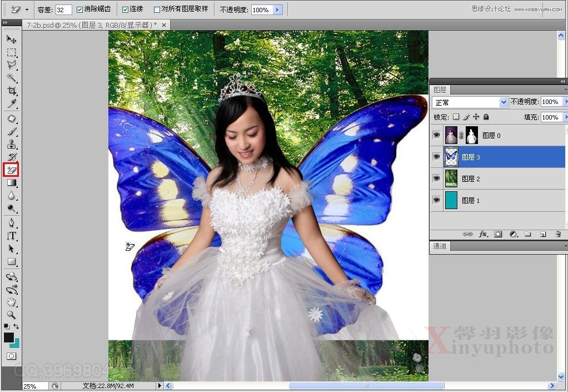
Task: Expand the 填充 value control arrow
Action: (566, 117)
